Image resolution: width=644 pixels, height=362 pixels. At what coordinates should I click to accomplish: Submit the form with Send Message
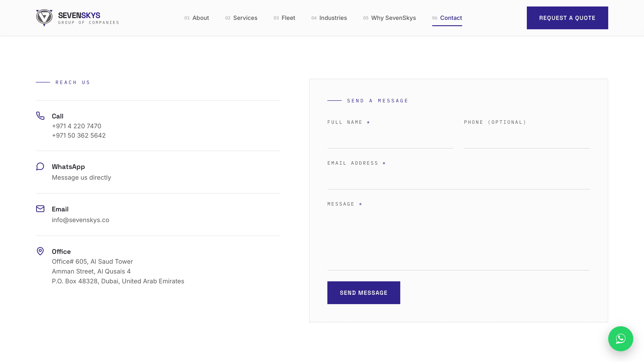pyautogui.click(x=364, y=293)
